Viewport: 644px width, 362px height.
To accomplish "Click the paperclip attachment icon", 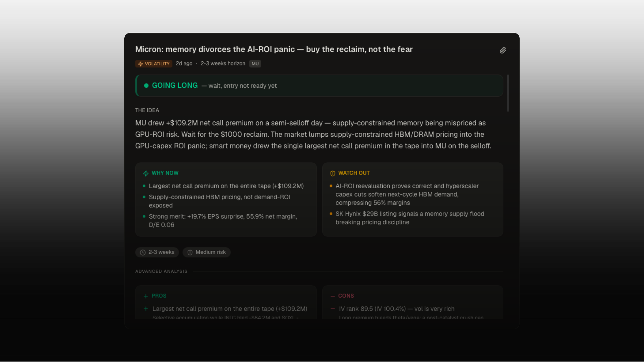I will [x=503, y=50].
